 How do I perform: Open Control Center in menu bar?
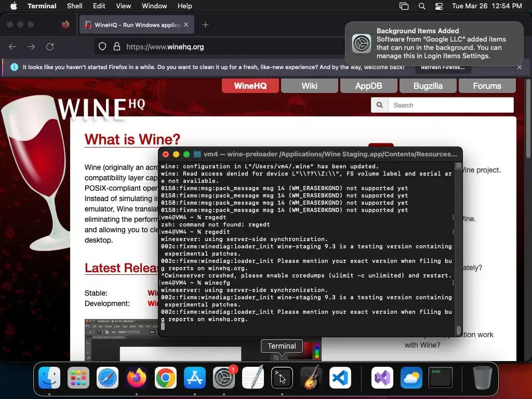pyautogui.click(x=439, y=6)
